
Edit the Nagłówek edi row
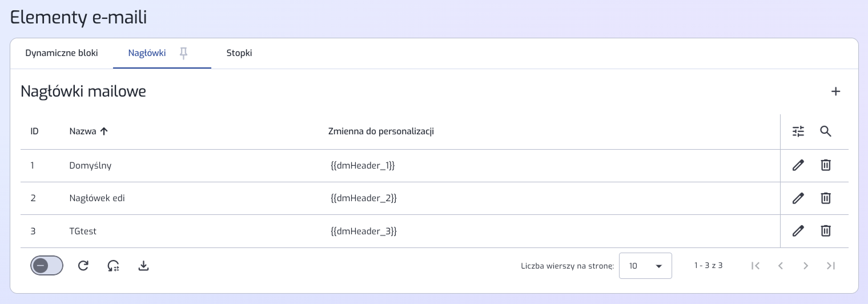point(798,198)
